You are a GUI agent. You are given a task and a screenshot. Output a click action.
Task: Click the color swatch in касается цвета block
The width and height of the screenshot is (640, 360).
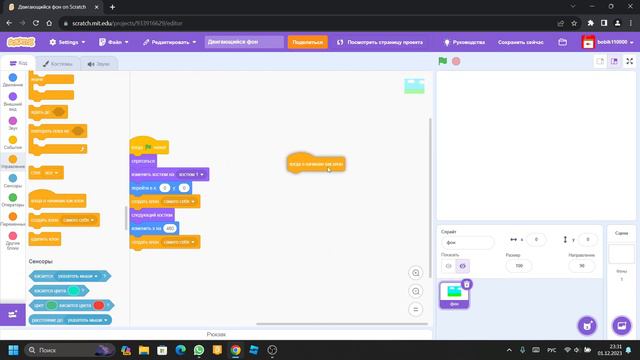73,291
